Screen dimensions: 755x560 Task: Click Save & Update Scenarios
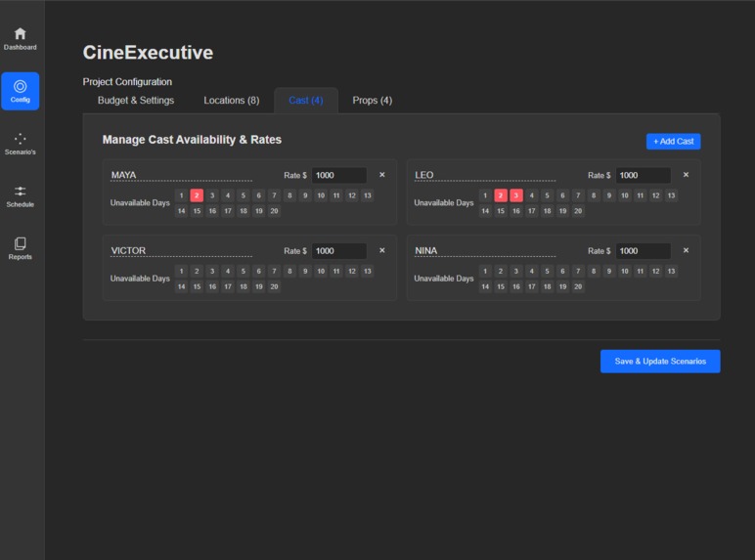660,362
